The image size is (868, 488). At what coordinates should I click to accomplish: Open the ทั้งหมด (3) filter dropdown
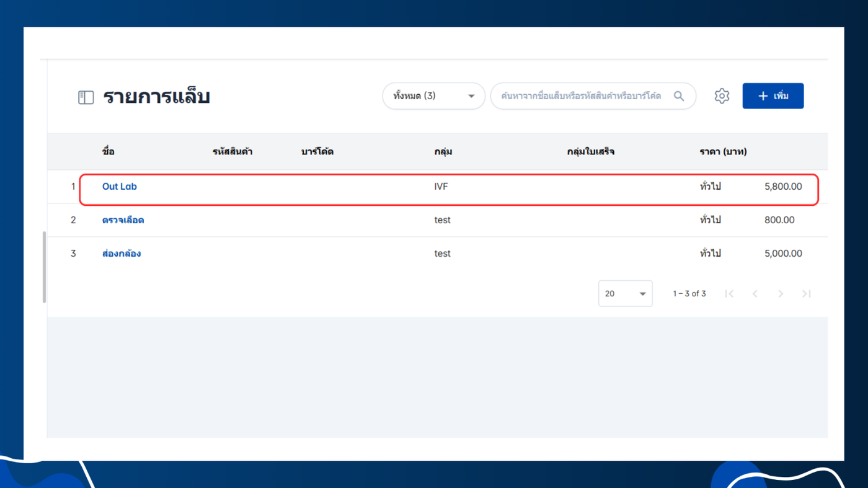click(433, 96)
